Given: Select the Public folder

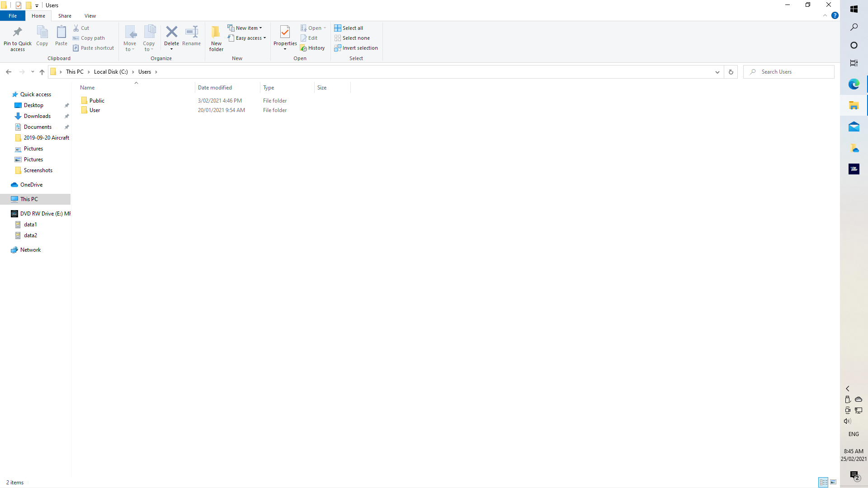Looking at the screenshot, I should coord(97,101).
